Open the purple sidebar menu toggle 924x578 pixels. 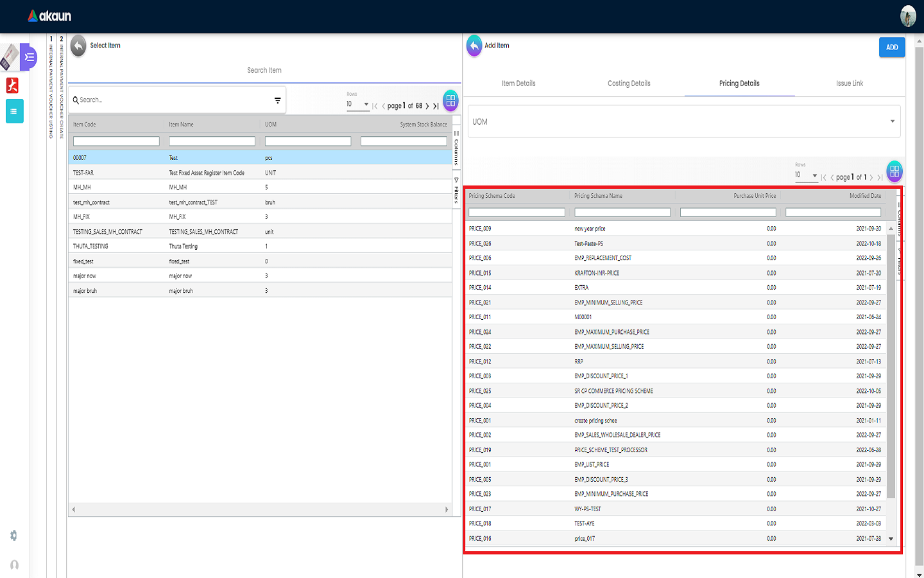point(29,57)
